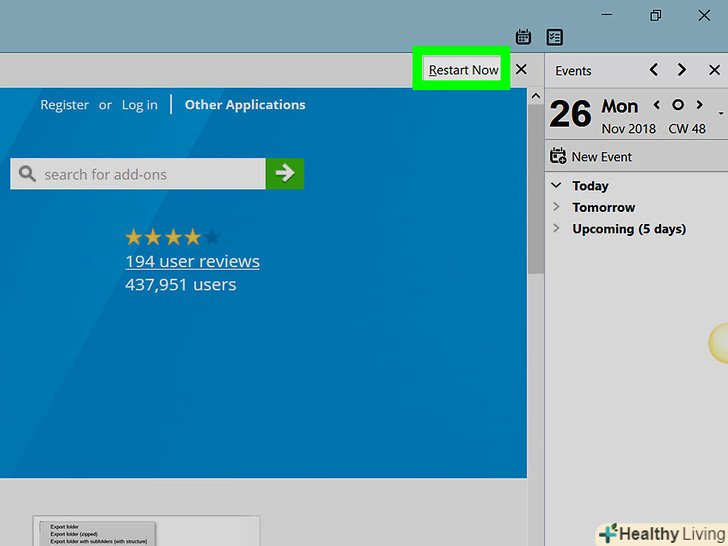Go to previous events view arrow

(653, 70)
